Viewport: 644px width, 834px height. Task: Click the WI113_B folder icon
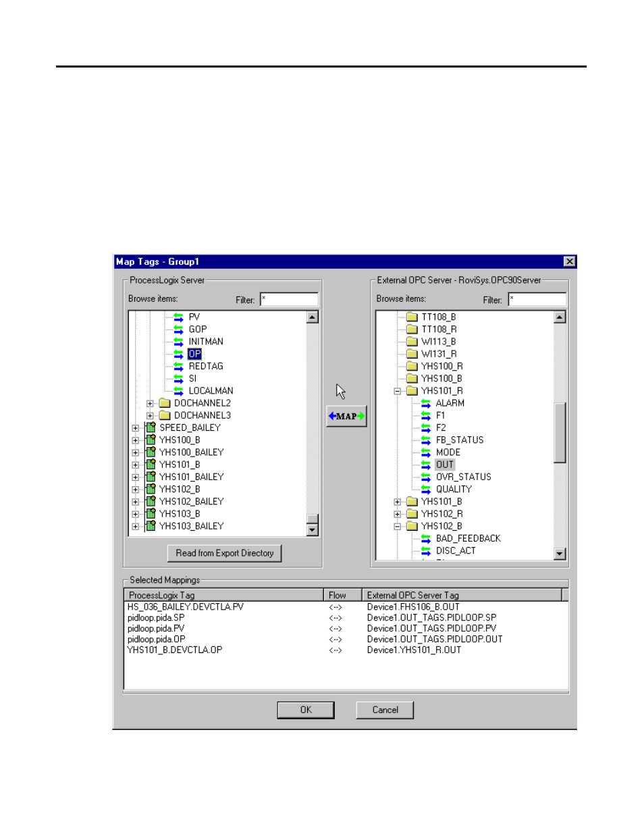tap(412, 342)
